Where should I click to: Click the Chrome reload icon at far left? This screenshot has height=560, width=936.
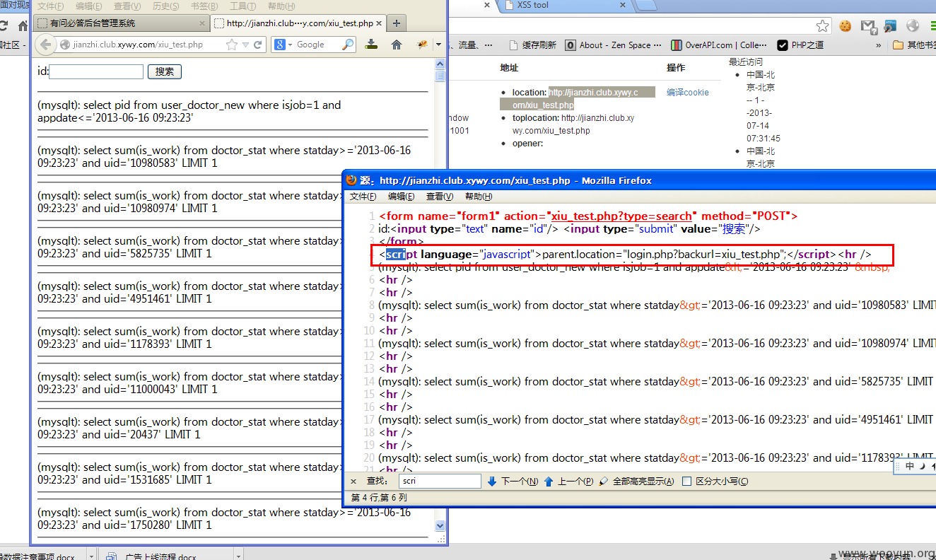(3, 26)
